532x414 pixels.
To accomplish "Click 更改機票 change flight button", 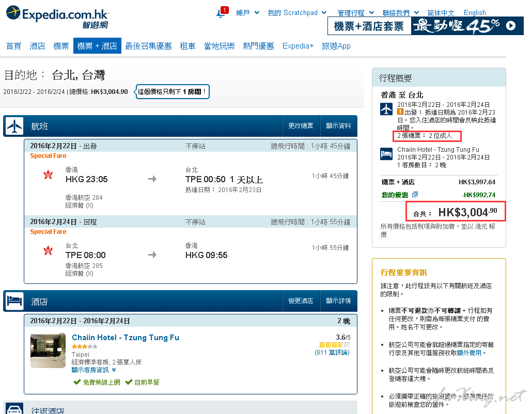I will click(x=301, y=126).
